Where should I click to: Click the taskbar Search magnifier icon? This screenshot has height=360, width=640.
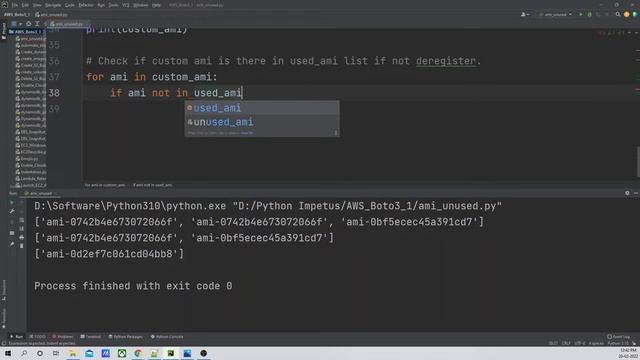point(24,353)
